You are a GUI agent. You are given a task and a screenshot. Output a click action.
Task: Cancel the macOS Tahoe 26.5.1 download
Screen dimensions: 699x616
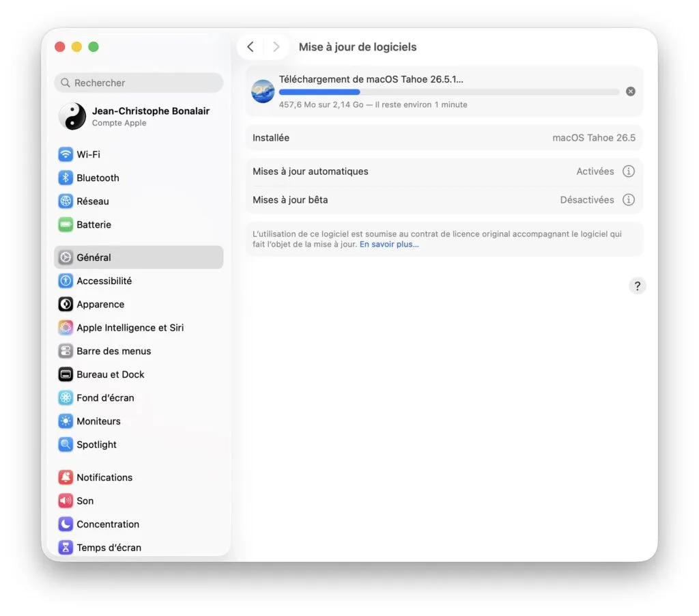point(630,92)
